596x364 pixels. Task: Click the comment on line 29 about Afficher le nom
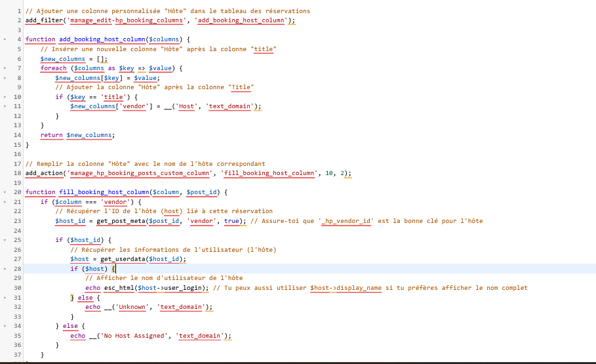click(x=164, y=278)
